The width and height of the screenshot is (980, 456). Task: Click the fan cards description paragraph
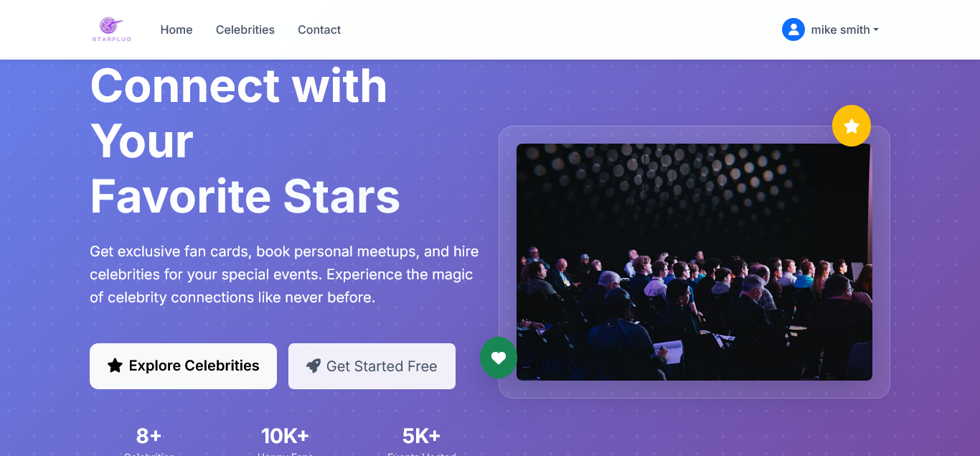click(283, 274)
